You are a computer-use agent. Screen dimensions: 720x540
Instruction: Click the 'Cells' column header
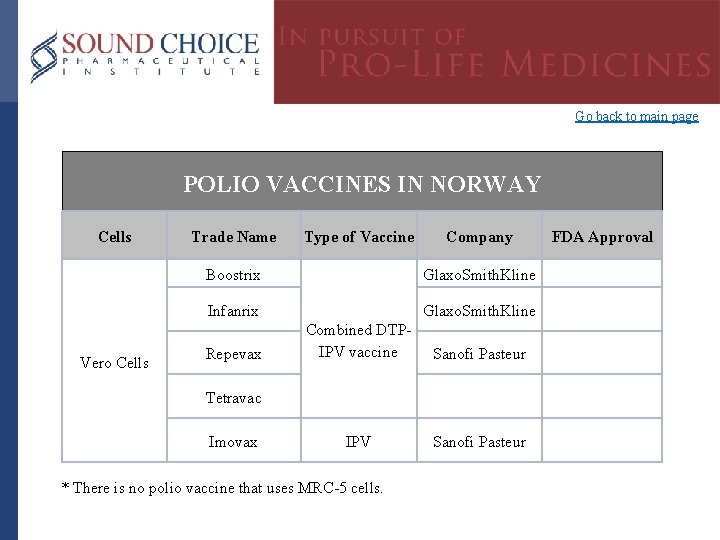pos(115,237)
